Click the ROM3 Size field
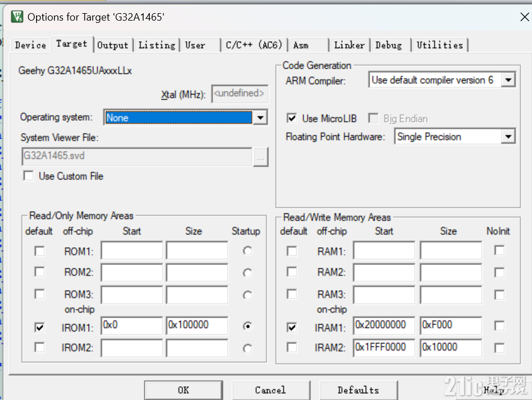 click(197, 295)
